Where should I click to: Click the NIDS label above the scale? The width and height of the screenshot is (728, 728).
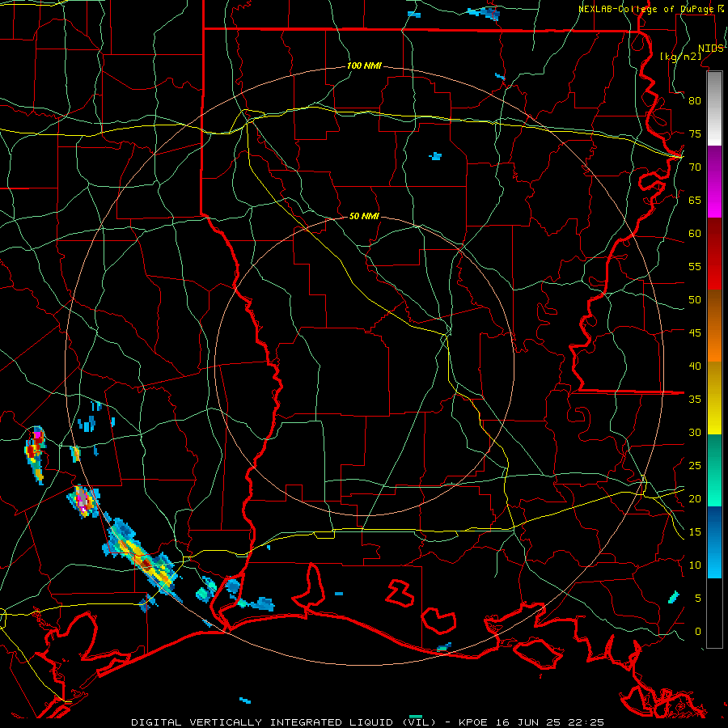(710, 49)
